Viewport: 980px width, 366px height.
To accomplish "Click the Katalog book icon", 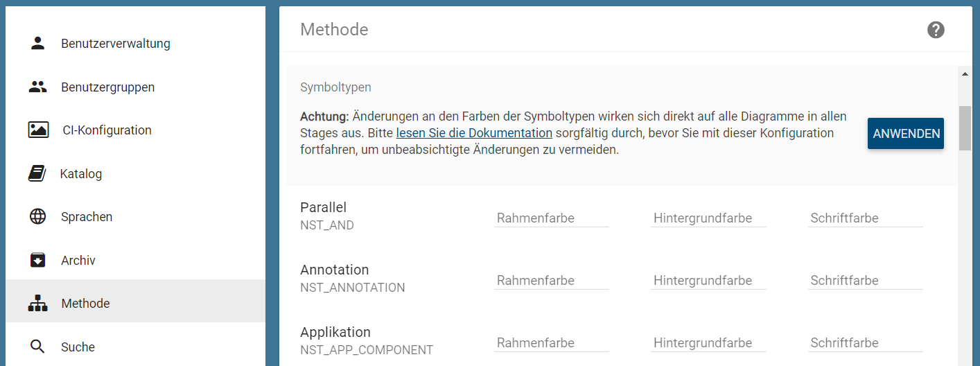I will [x=37, y=174].
